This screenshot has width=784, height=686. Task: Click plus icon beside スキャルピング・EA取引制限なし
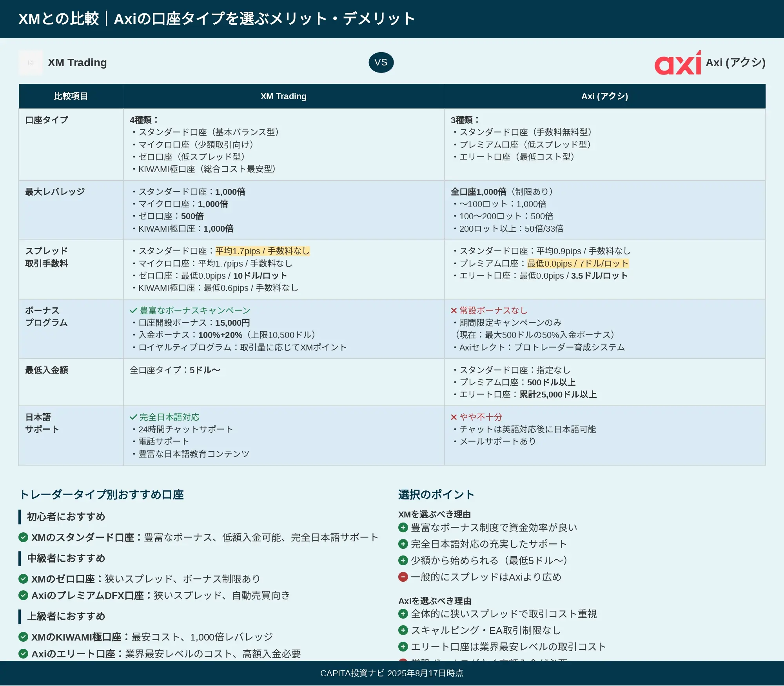click(x=403, y=630)
